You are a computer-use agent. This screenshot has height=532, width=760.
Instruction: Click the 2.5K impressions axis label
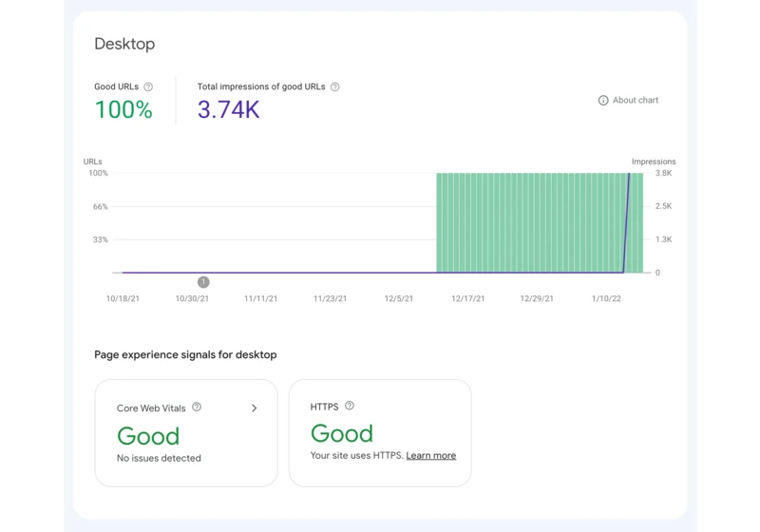click(663, 206)
